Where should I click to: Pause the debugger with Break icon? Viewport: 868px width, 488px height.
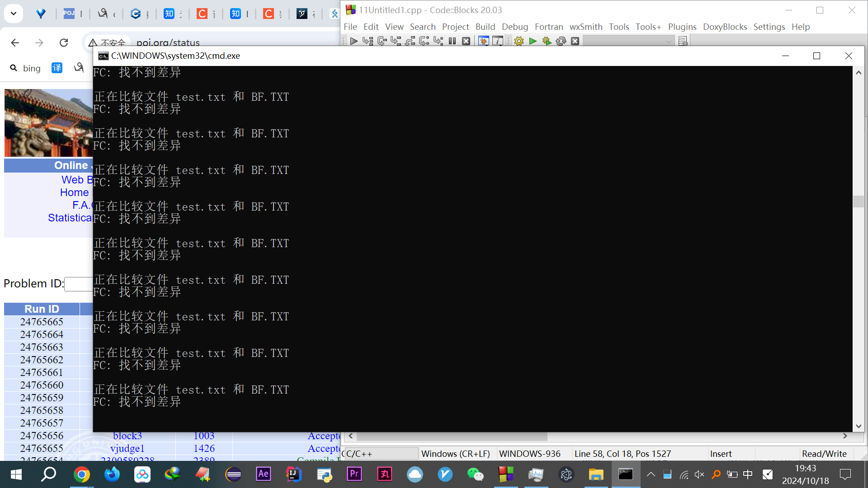[452, 41]
